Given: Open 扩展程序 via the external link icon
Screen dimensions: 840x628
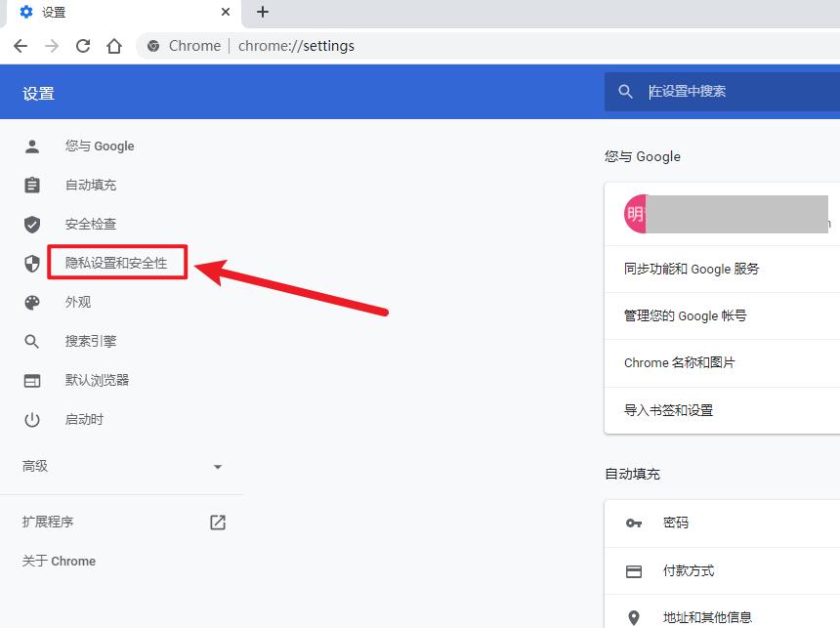Looking at the screenshot, I should pos(217,522).
